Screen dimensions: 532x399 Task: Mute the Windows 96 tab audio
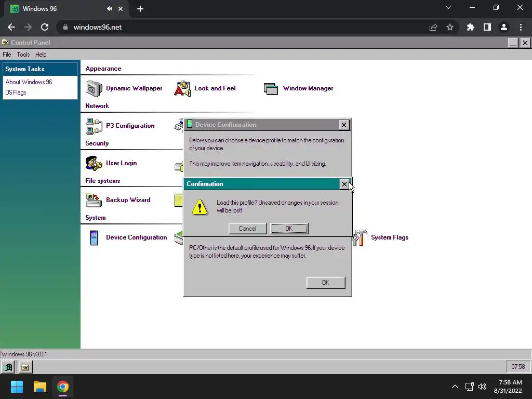click(x=109, y=9)
